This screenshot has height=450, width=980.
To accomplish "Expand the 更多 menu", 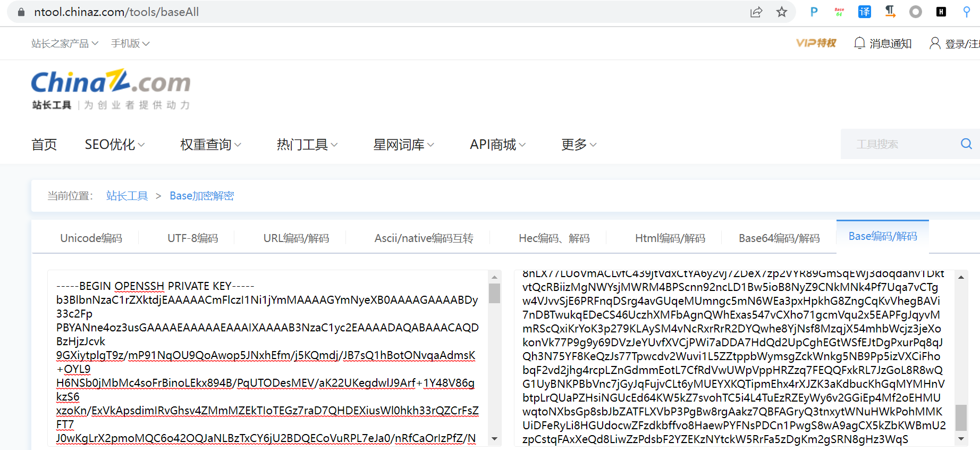I will tap(579, 144).
